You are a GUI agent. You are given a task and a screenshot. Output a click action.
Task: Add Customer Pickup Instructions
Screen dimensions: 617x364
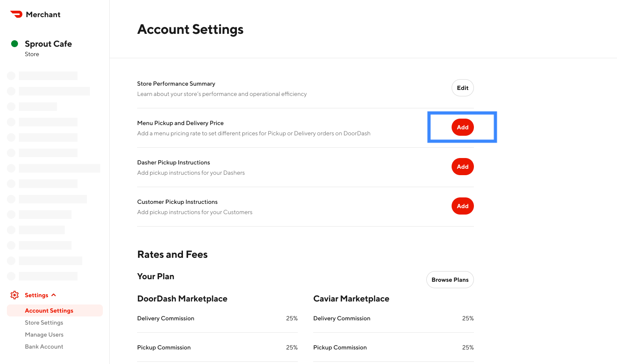click(x=462, y=206)
